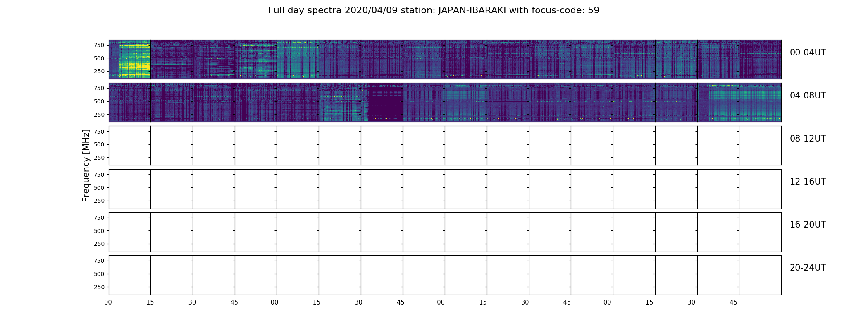Click the 500 tick of 20-24UT row
The height and width of the screenshot is (331, 868).
[x=99, y=274]
